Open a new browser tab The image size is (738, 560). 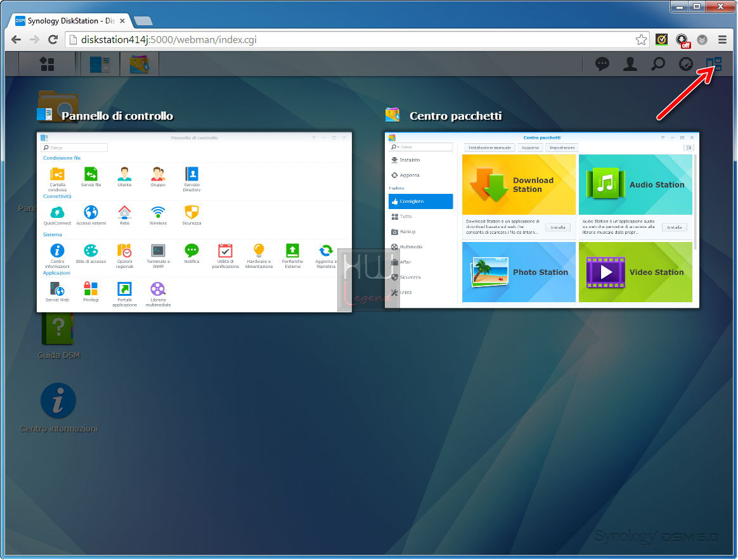(143, 21)
